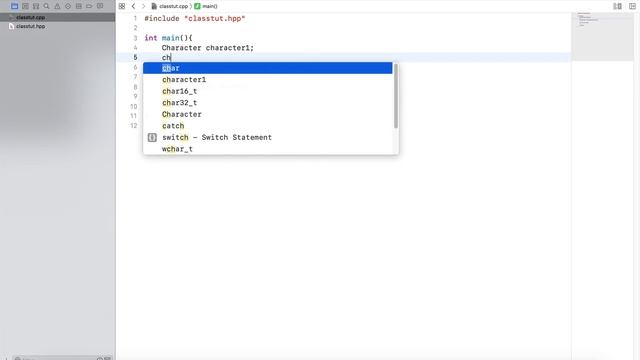The width and height of the screenshot is (640, 360).
Task: Choose the 'wchar_t' autocomplete suggestion
Action: 267,149
